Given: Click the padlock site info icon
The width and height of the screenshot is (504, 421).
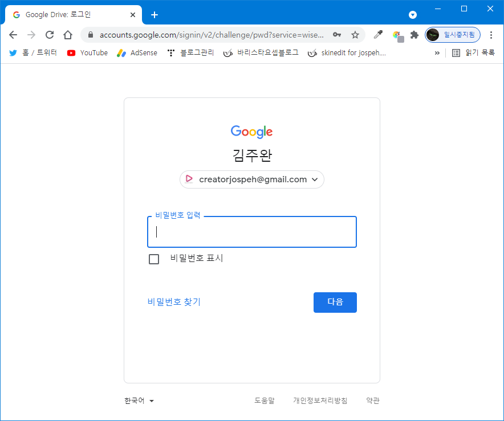Looking at the screenshot, I should tap(91, 35).
